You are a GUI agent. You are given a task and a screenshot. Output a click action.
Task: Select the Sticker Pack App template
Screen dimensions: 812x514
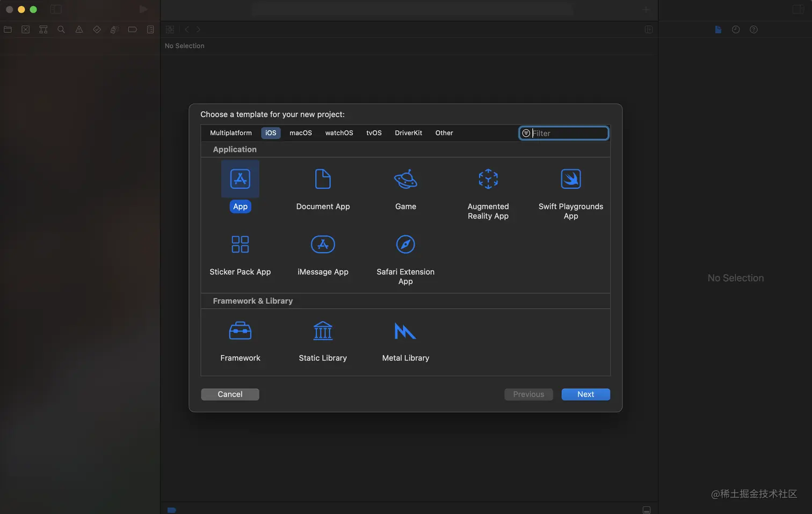tap(240, 245)
